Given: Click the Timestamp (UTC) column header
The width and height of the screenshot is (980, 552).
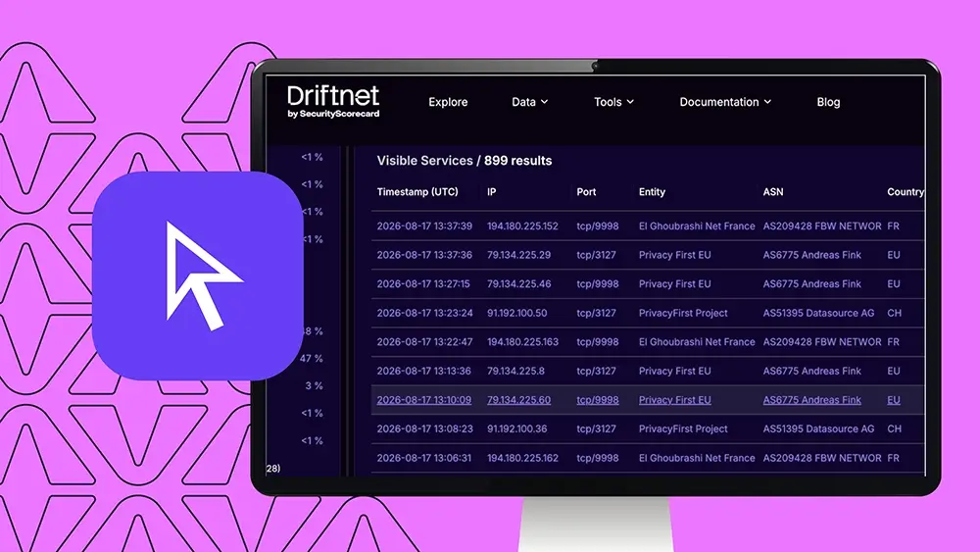Looking at the screenshot, I should [416, 192].
